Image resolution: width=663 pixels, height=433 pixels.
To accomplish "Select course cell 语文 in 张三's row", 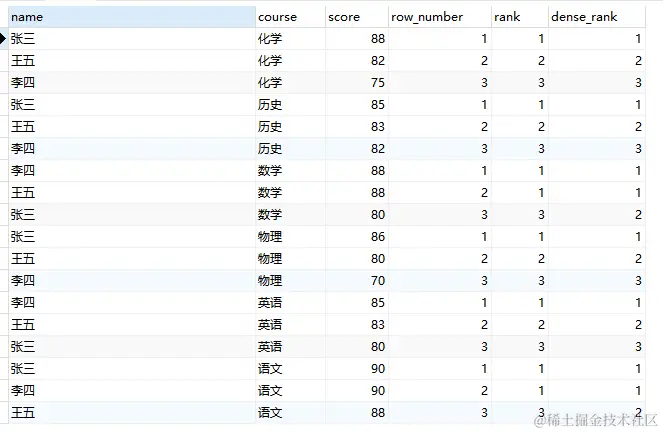I will click(x=290, y=369).
